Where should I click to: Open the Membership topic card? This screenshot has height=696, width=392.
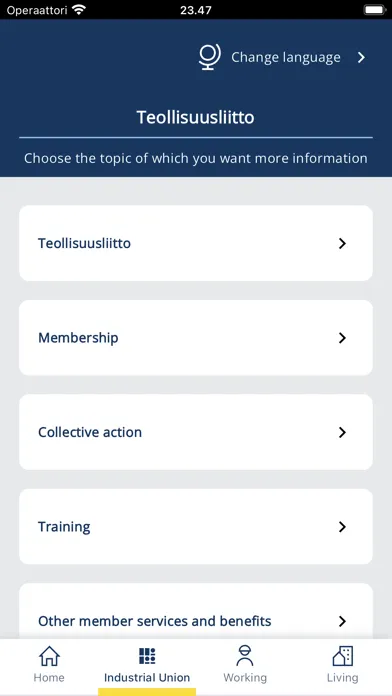coord(196,338)
